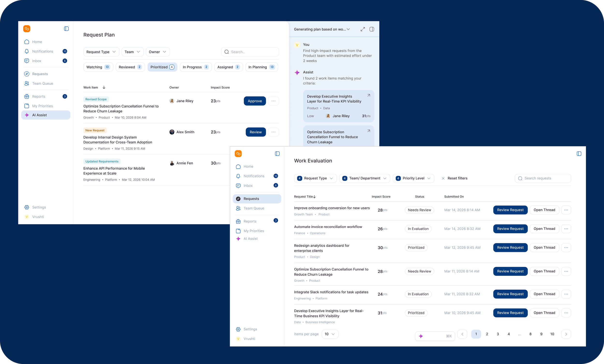Open Thread for Integrate Slack notifications

coord(544,294)
